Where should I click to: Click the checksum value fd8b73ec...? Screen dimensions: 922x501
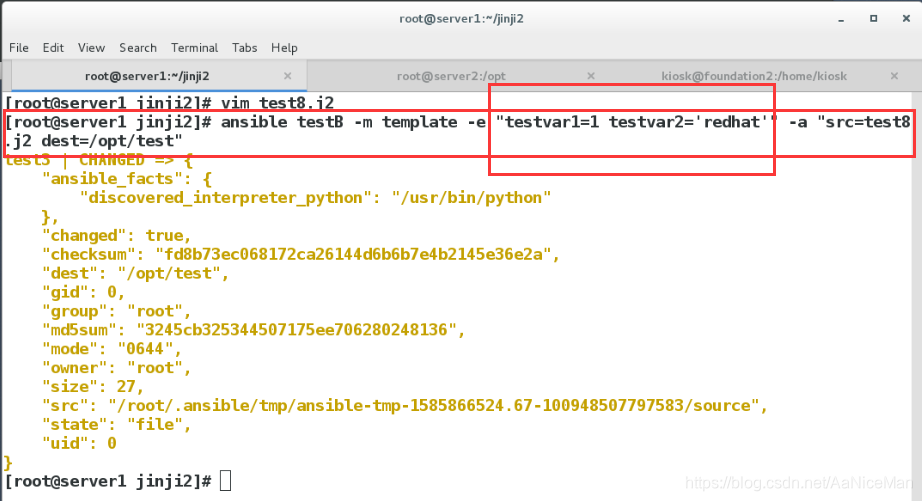click(x=353, y=255)
